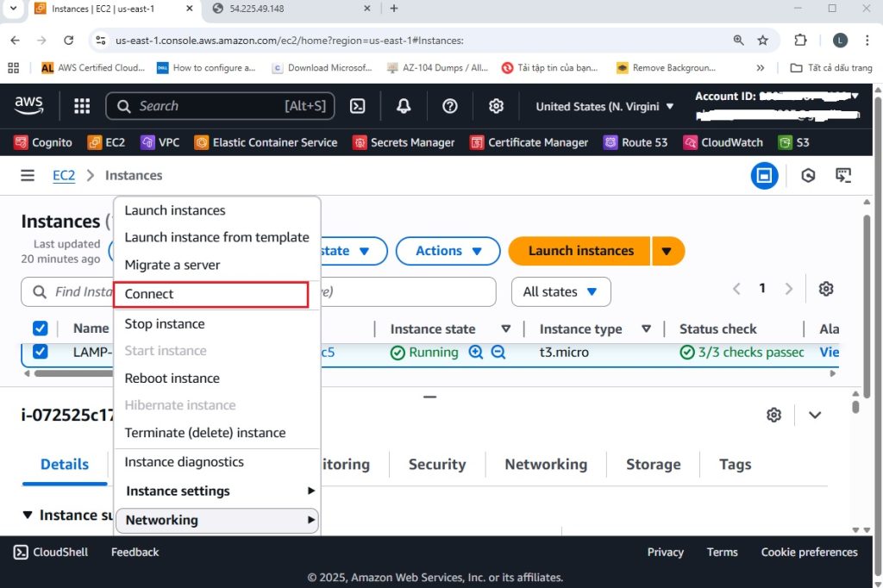Click the blue split-panel view icon

[x=764, y=176]
